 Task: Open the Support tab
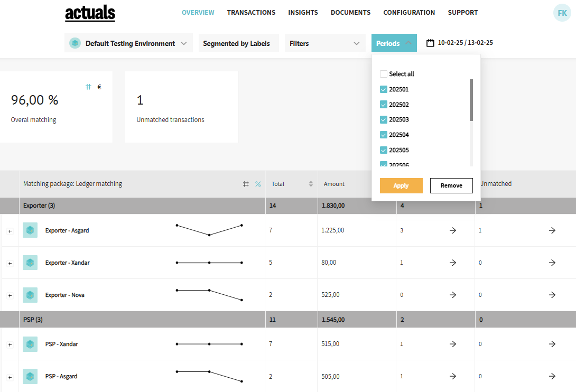[x=463, y=13]
